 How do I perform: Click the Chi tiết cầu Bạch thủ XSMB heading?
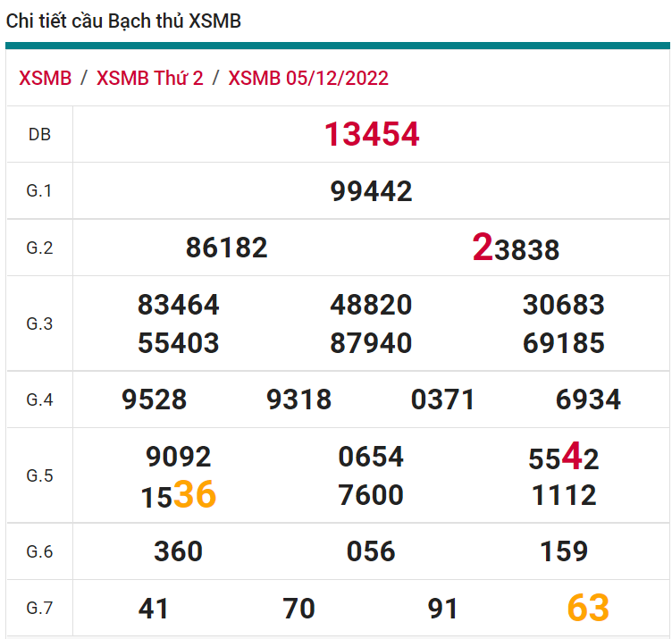pyautogui.click(x=123, y=21)
